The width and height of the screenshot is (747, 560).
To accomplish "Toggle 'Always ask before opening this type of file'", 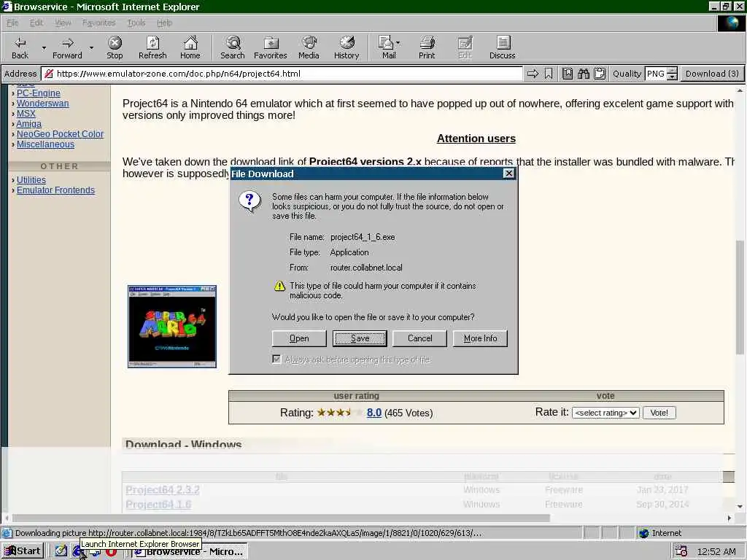I will (276, 359).
